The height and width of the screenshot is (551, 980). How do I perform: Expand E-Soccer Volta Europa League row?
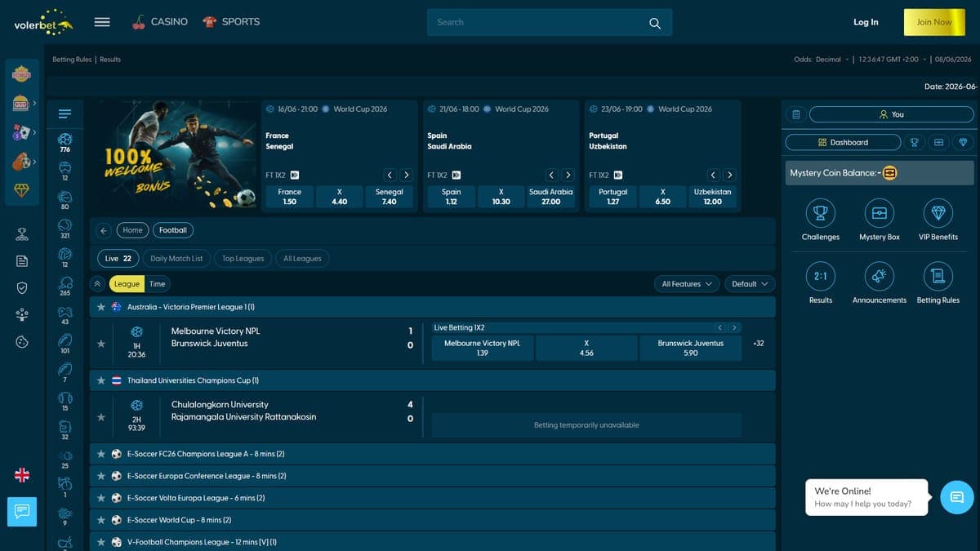(x=433, y=498)
